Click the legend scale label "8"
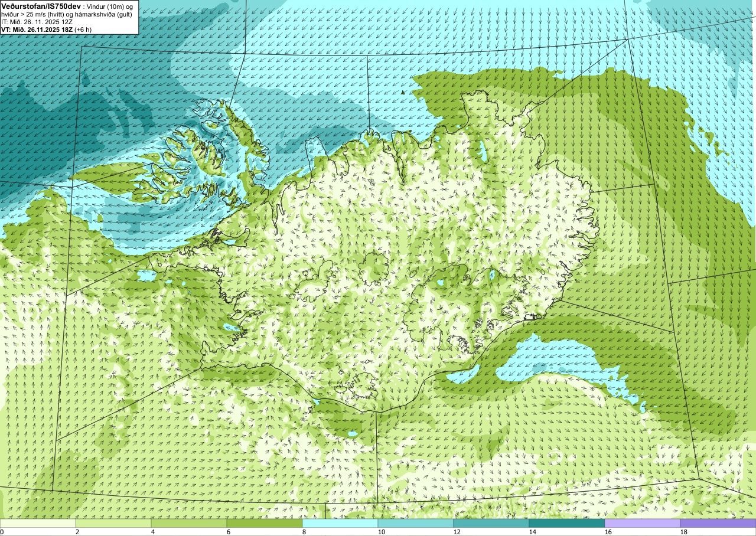Image resolution: width=756 pixels, height=536 pixels. (x=305, y=532)
